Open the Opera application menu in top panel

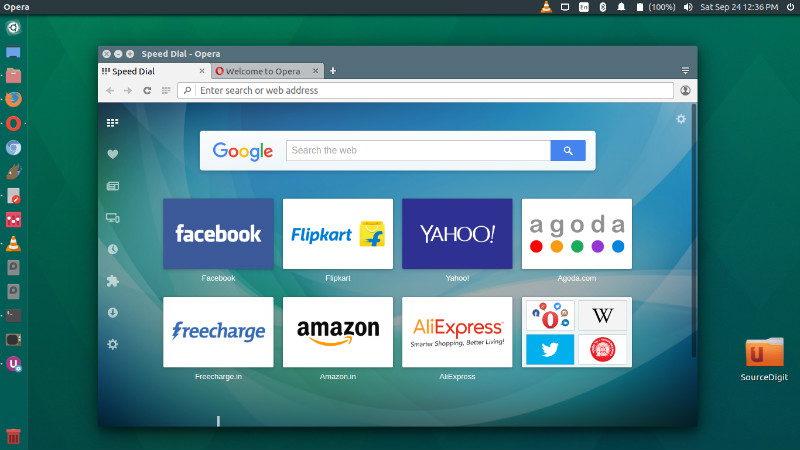[x=16, y=7]
